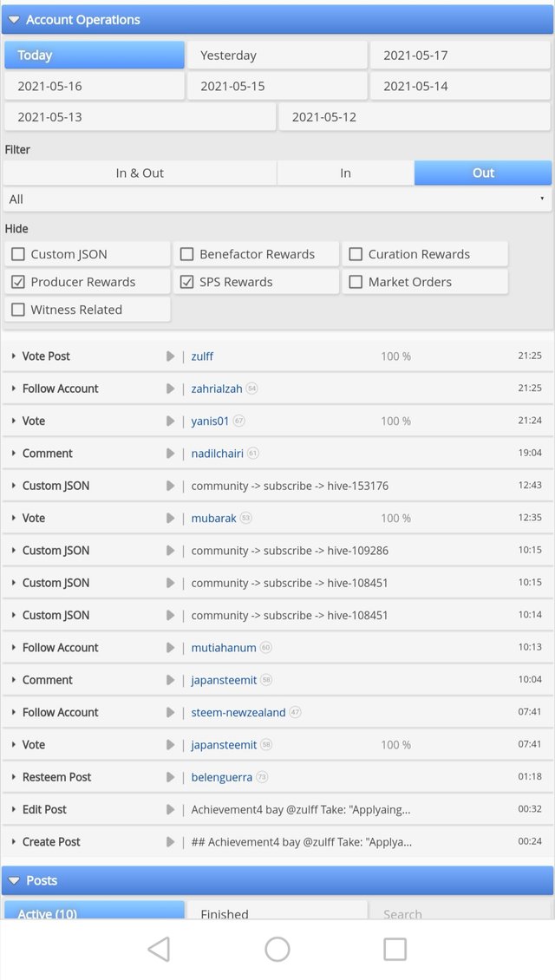Expand the Edit Post row

tap(14, 809)
